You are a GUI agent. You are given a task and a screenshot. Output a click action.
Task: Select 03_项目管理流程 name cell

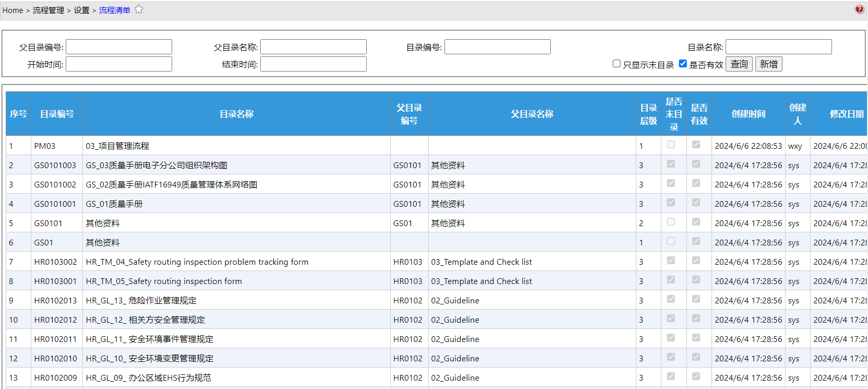click(x=236, y=146)
